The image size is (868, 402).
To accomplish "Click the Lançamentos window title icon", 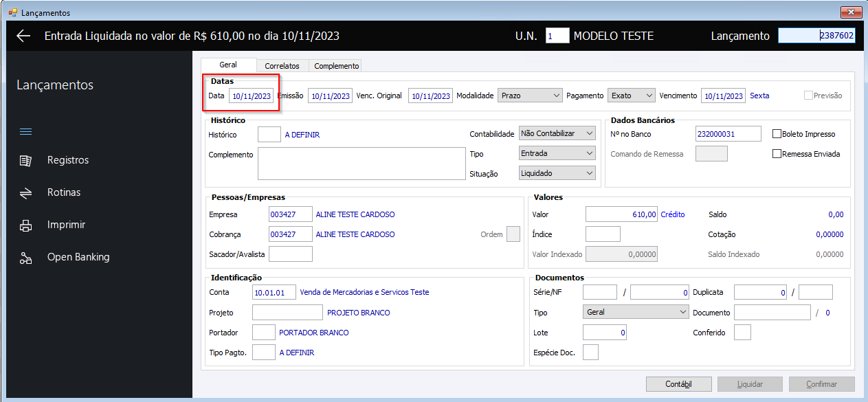I will point(12,12).
